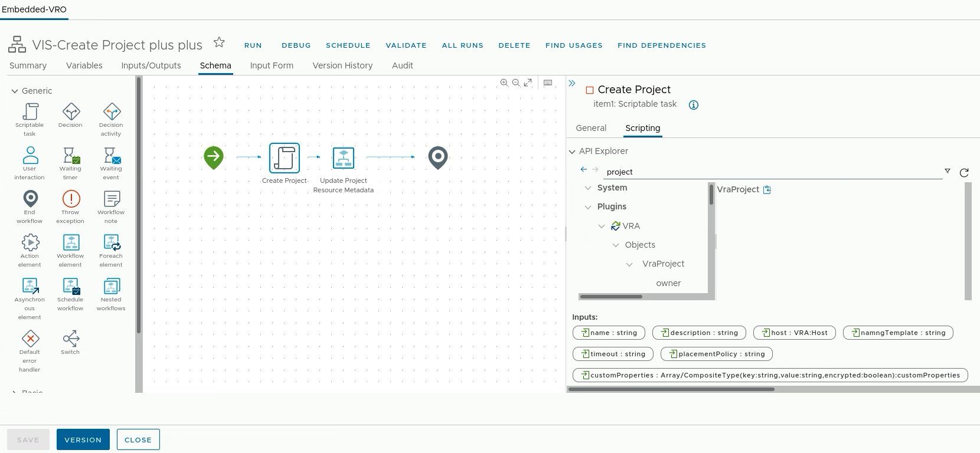
Task: Open the Input Form tab
Action: tap(272, 65)
